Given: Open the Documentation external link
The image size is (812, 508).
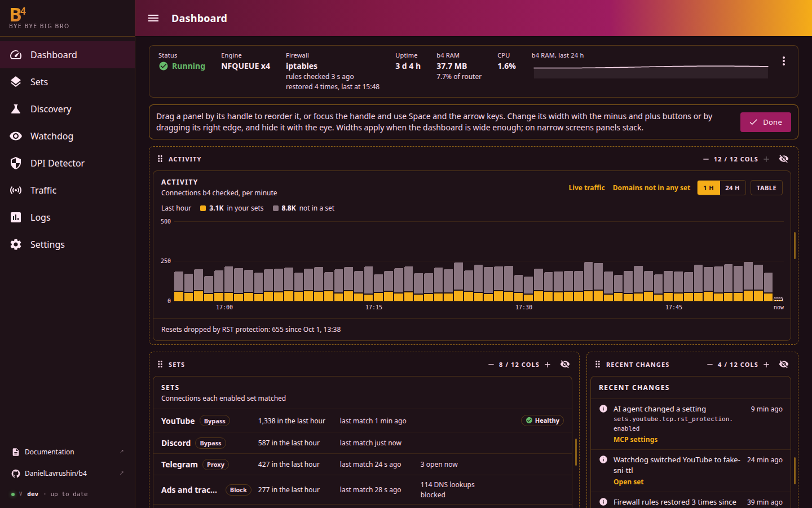Looking at the screenshot, I should point(68,452).
